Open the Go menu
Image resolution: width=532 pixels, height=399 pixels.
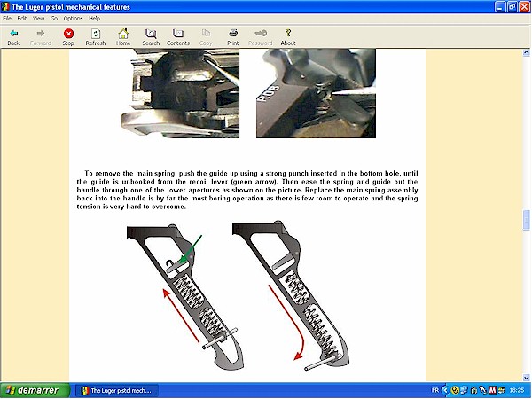coord(54,19)
